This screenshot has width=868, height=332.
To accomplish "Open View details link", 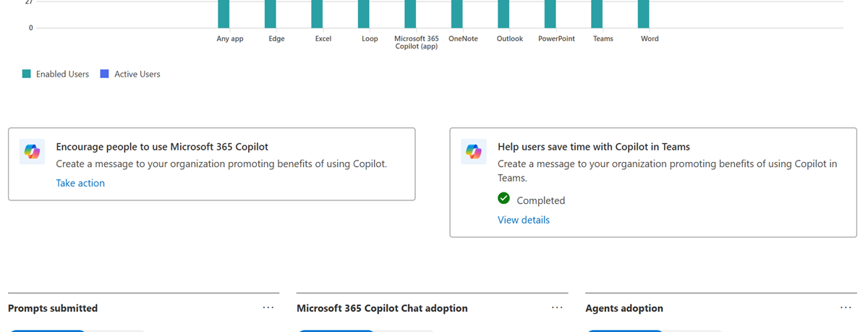I will coord(524,220).
